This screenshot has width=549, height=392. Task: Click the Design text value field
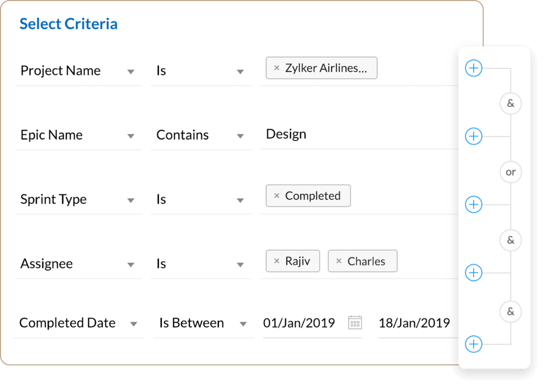point(359,135)
